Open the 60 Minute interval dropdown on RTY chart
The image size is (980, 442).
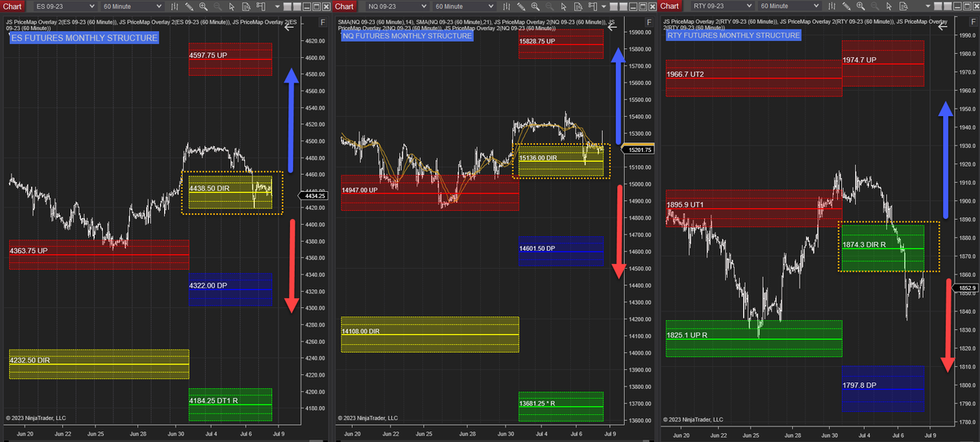pos(790,7)
